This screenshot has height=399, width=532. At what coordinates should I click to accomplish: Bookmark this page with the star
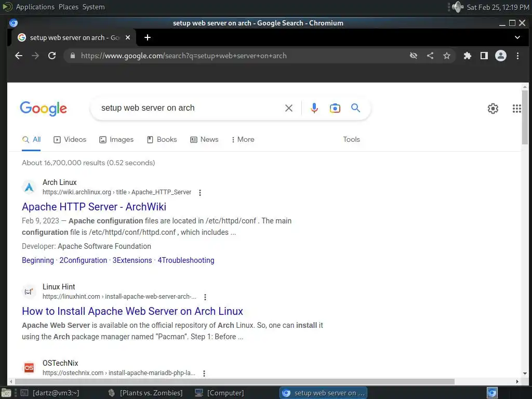pos(446,56)
